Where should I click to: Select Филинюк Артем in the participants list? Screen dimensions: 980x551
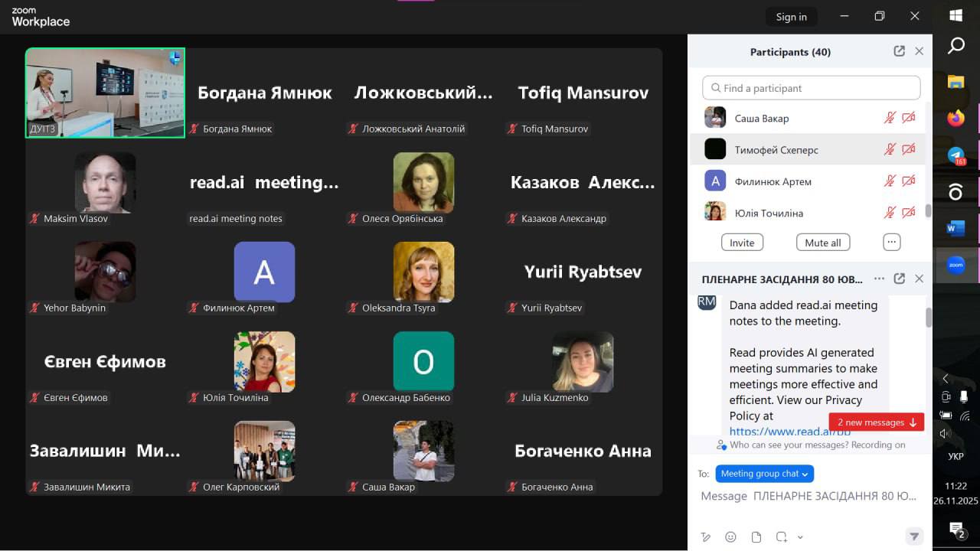(773, 181)
